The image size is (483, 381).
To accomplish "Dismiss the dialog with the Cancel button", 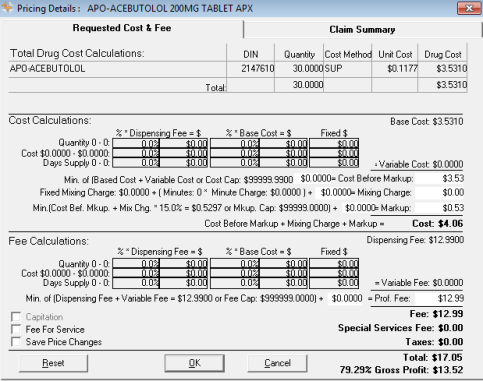I will pos(277,363).
